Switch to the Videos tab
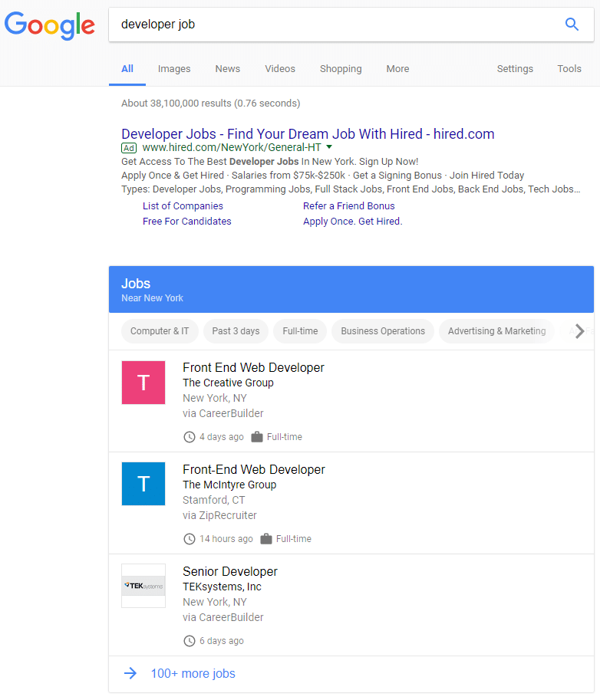 (x=280, y=69)
